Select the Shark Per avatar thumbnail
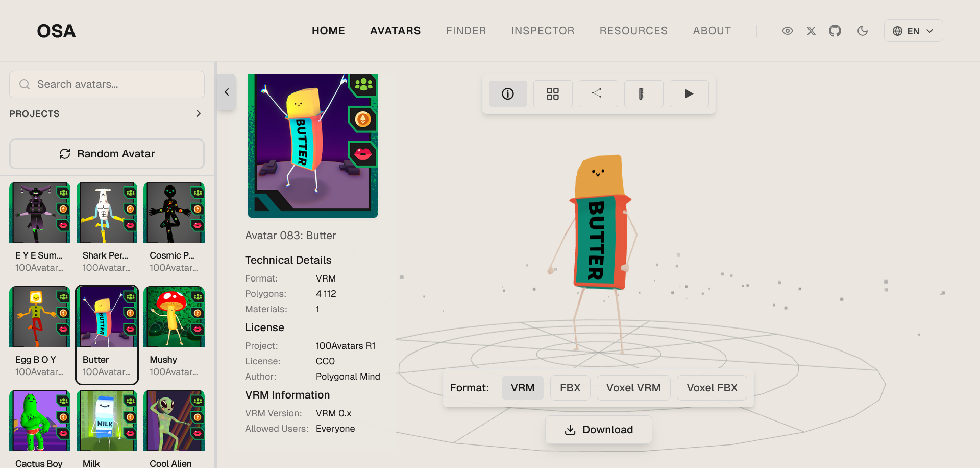 107,213
